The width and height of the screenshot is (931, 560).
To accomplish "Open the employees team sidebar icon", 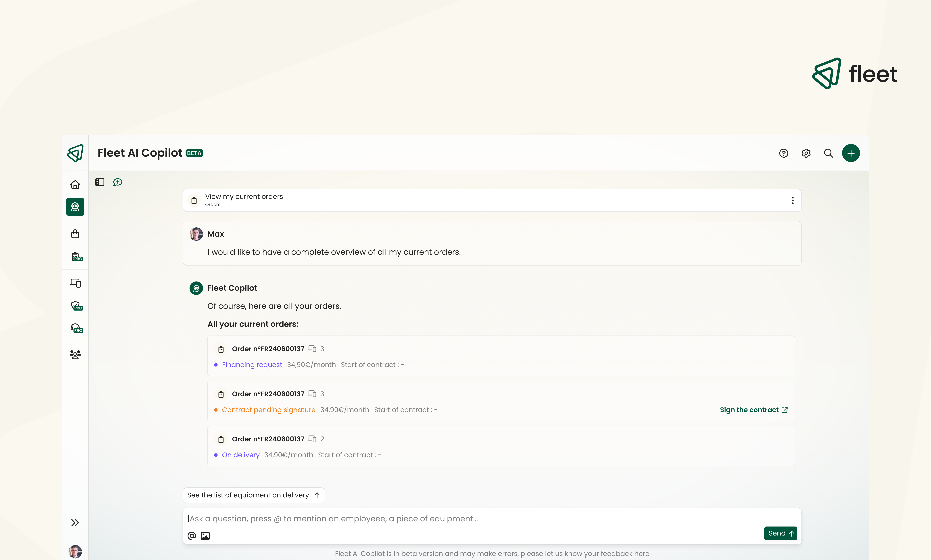I will (75, 354).
